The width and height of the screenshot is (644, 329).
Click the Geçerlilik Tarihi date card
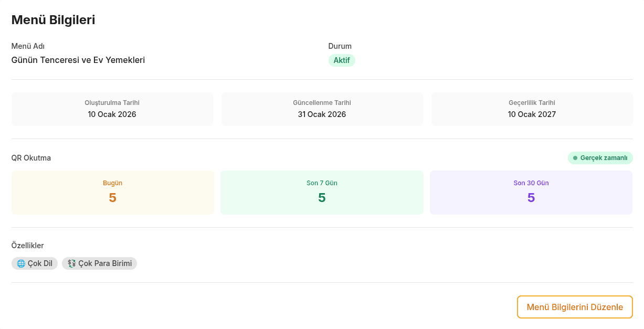[x=532, y=109]
